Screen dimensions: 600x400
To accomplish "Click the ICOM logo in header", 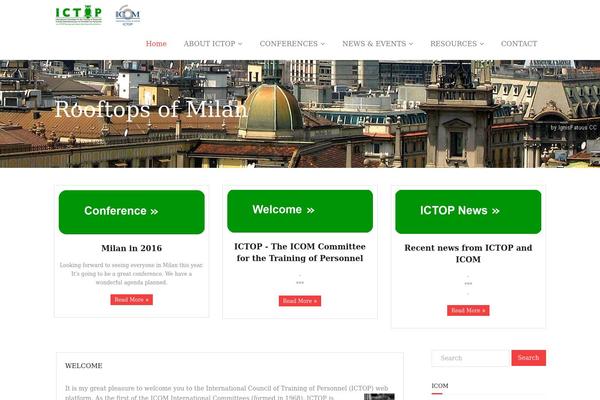I will tap(127, 15).
